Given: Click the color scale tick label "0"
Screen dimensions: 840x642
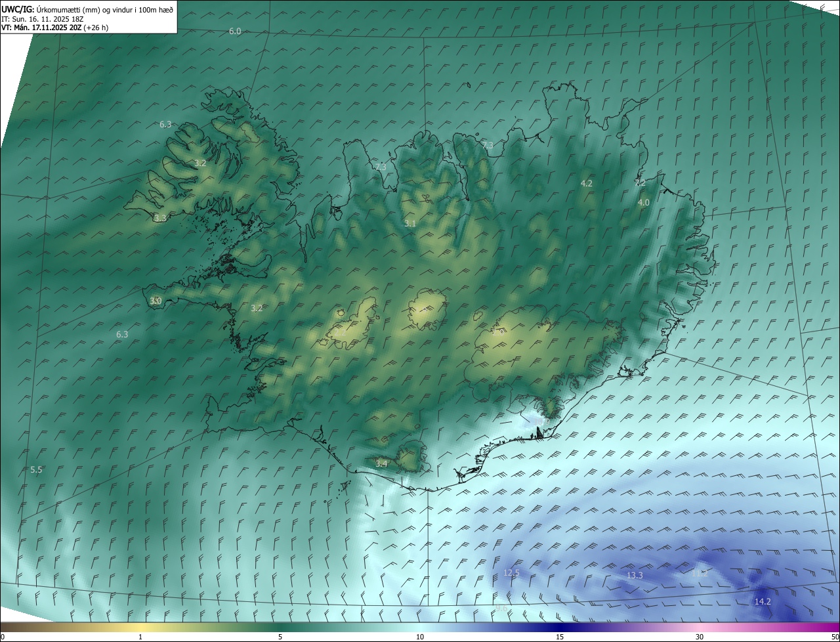Looking at the screenshot, I should pos(3,637).
